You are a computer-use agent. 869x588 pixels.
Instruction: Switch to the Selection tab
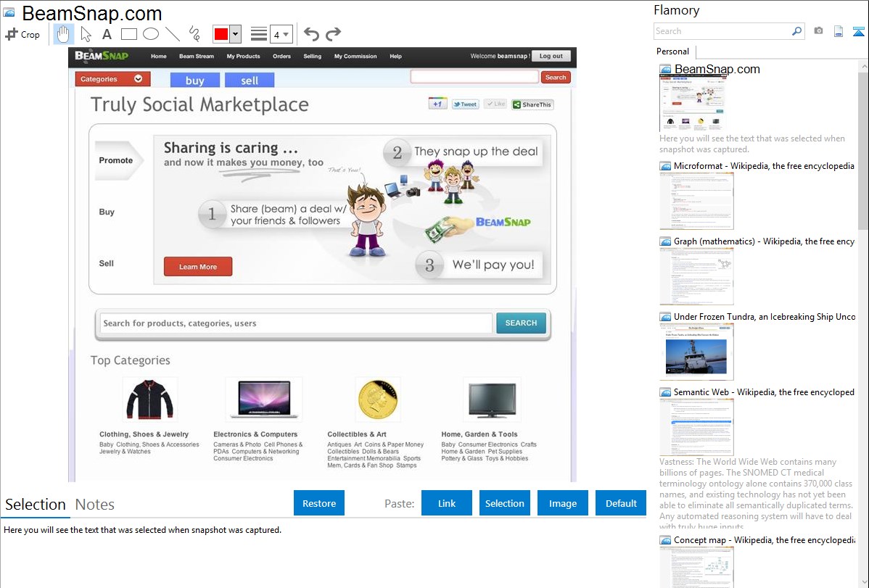click(x=35, y=505)
